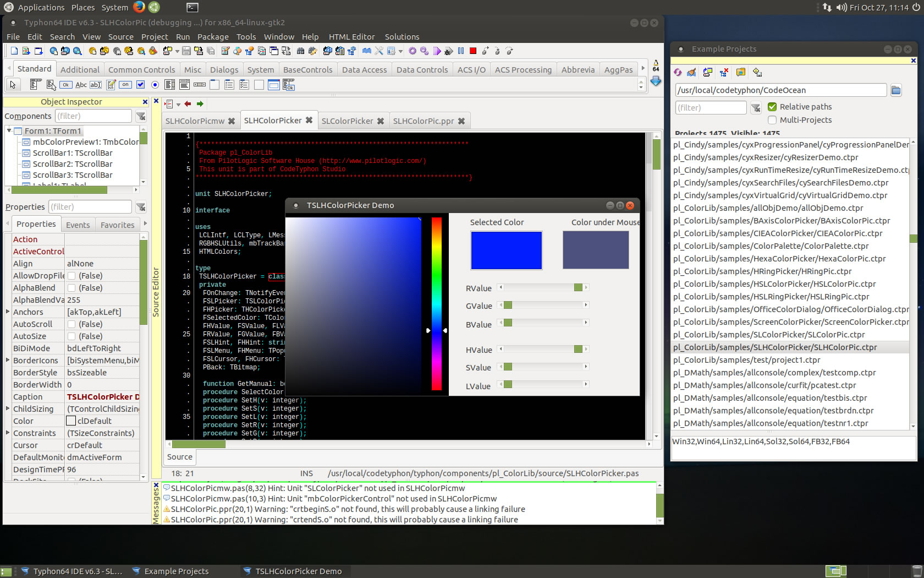Toggle the Relative paths checkbox

point(772,107)
